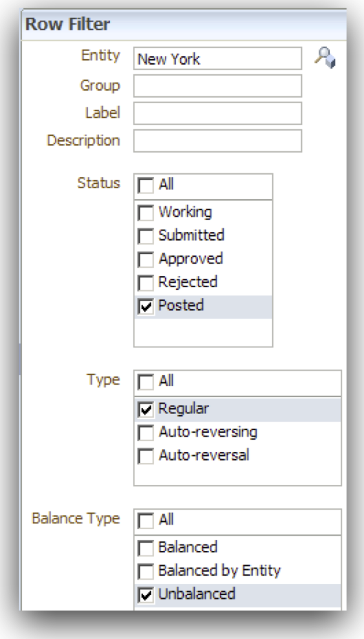Tick the Auto-reversal type checkbox
This screenshot has height=639, width=364.
[145, 456]
